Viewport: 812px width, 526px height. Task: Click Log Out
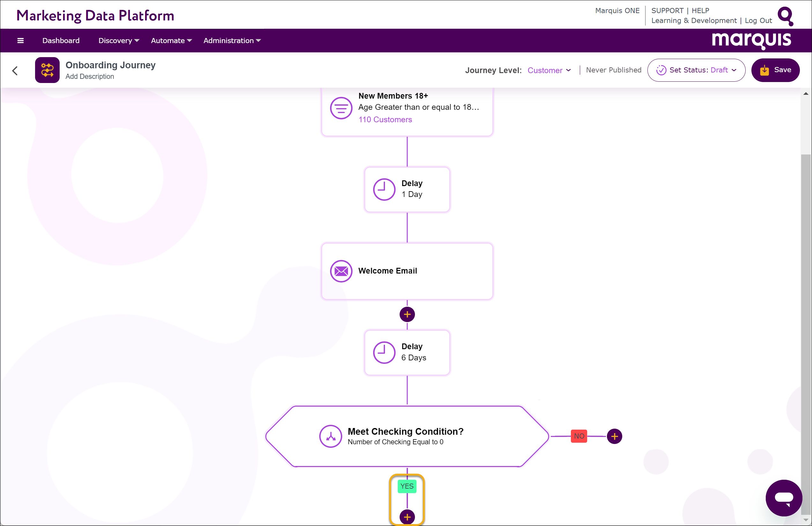758,20
